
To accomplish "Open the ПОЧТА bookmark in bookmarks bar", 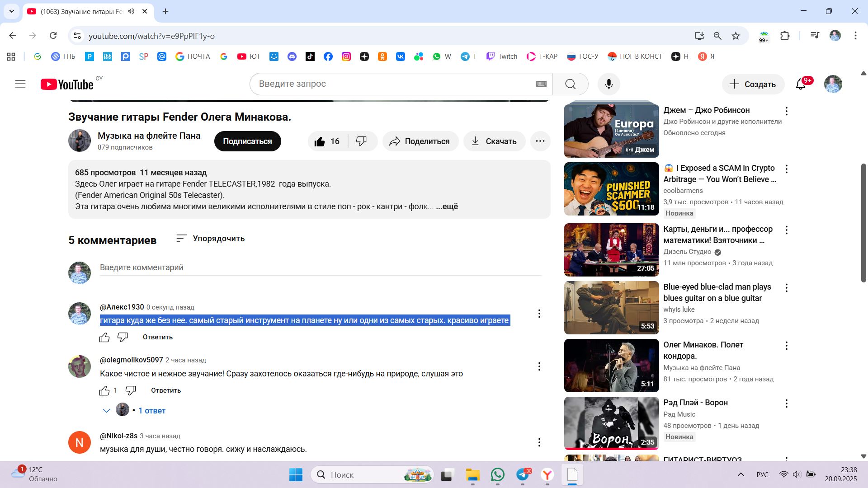I will tap(193, 56).
